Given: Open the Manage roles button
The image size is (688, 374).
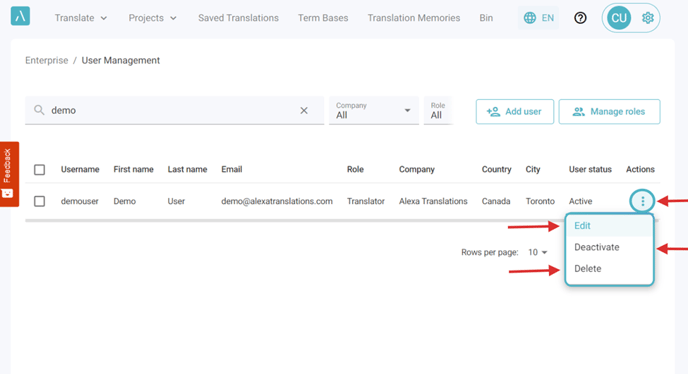Looking at the screenshot, I should 609,111.
